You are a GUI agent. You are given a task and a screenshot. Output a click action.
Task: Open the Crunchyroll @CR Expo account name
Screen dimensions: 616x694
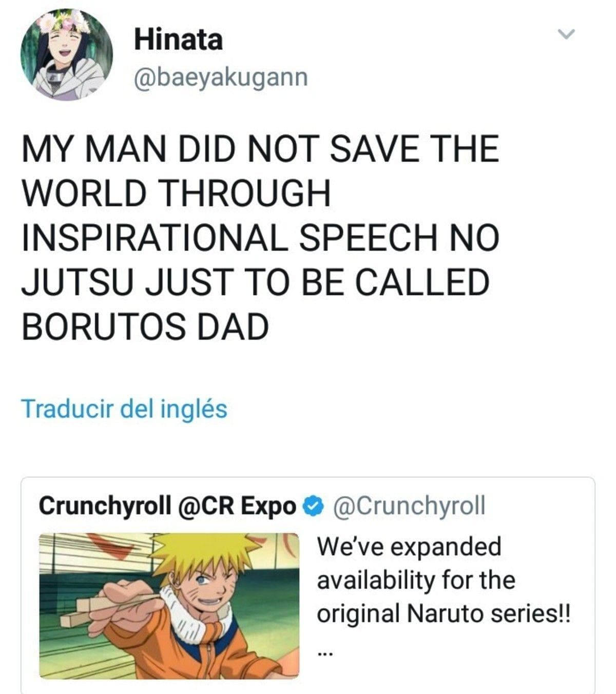tap(168, 506)
